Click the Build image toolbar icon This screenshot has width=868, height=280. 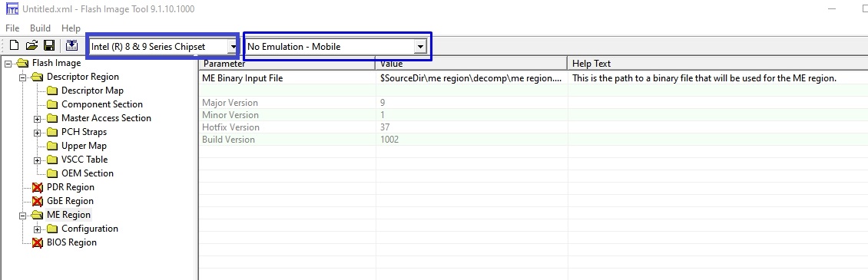click(x=71, y=46)
